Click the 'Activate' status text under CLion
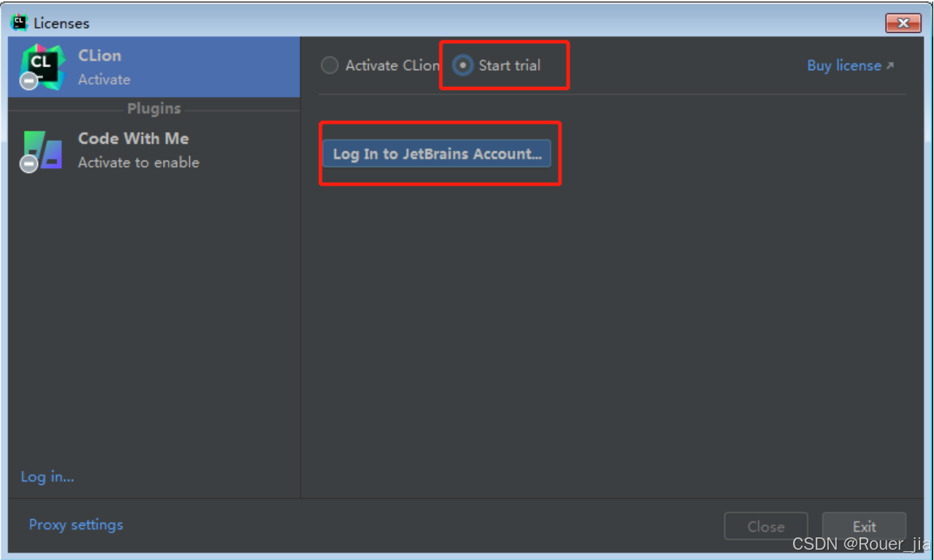 coord(104,79)
